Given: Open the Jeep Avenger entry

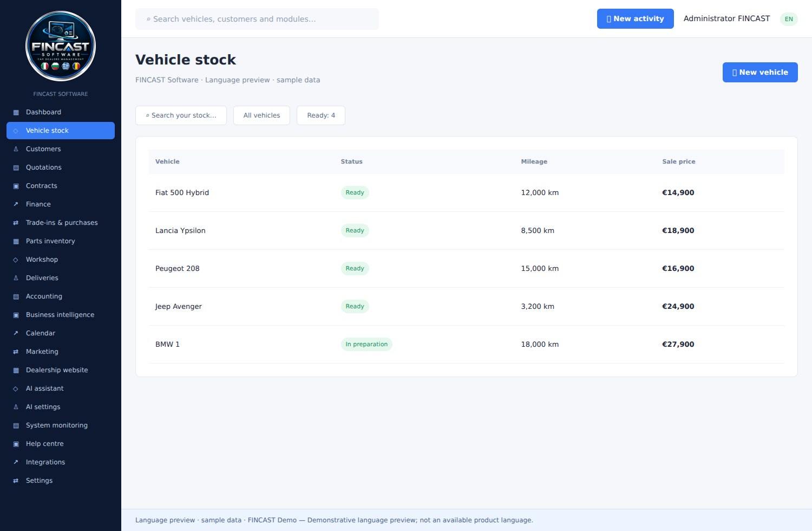Looking at the screenshot, I should [x=467, y=306].
